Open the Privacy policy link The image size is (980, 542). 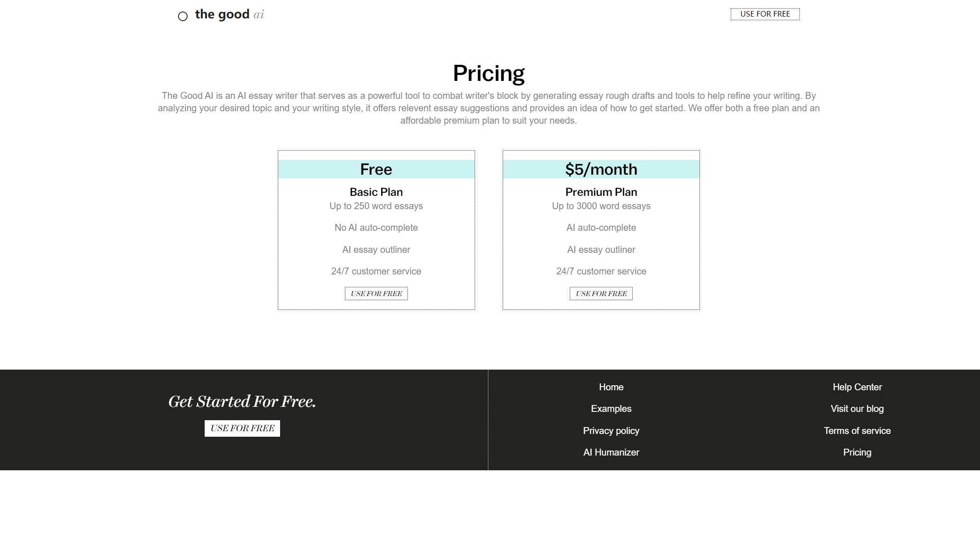[x=611, y=431]
